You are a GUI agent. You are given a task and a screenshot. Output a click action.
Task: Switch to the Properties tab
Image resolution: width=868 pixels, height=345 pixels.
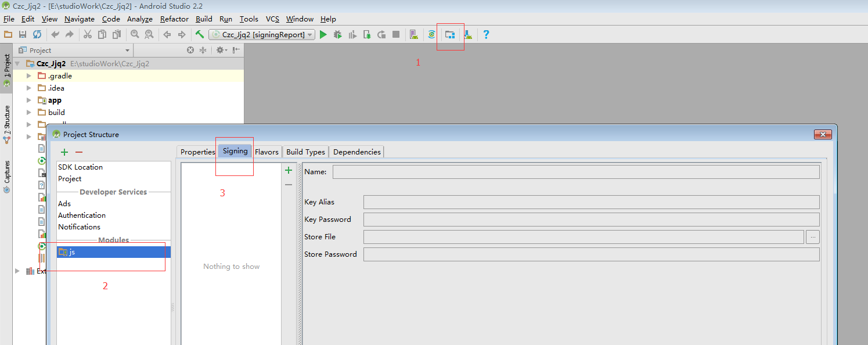pyautogui.click(x=197, y=152)
